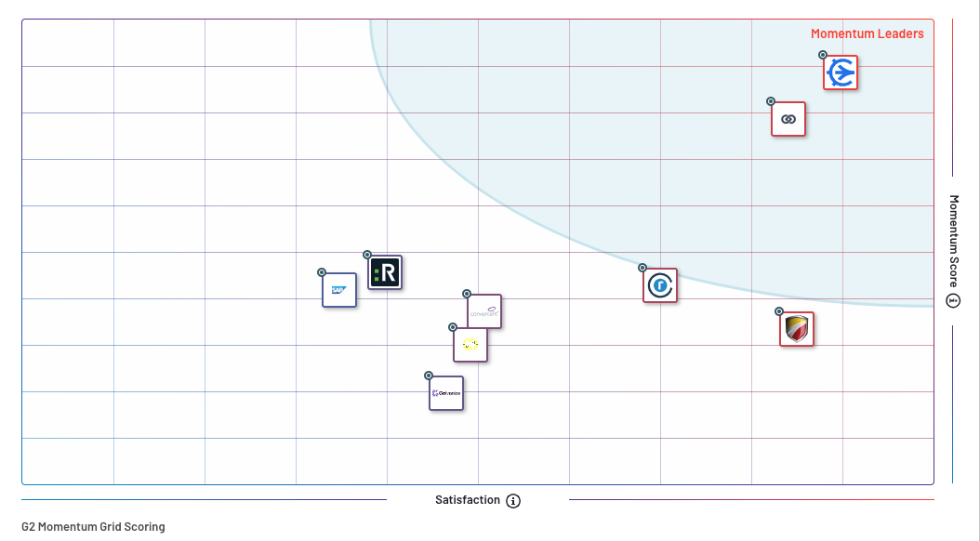Viewport: 980px width, 541px height.
Task: Select the Convercent logo card
Action: click(x=484, y=312)
